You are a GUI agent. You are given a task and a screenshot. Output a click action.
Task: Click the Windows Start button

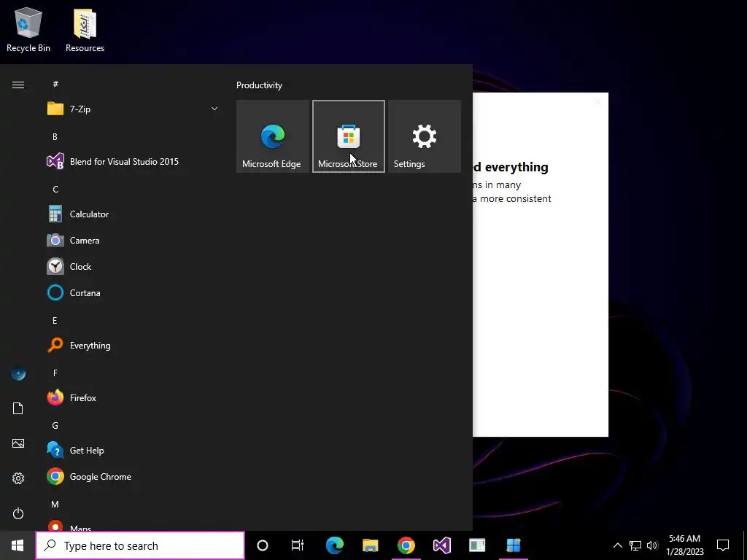[18, 545]
